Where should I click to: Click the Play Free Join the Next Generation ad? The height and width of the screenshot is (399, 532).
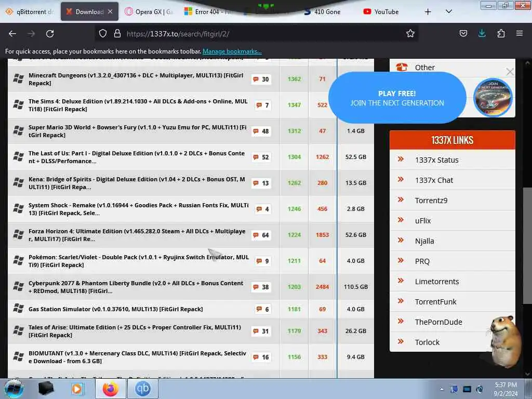397,98
